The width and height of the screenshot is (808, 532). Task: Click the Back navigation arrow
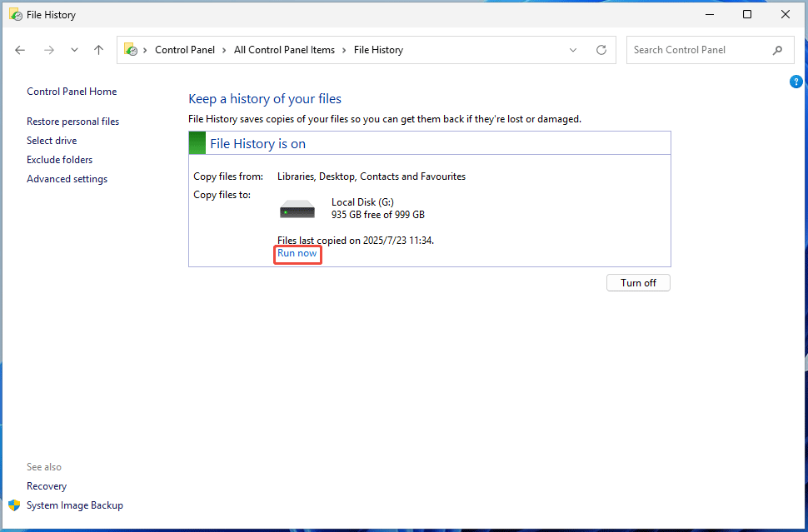click(20, 50)
